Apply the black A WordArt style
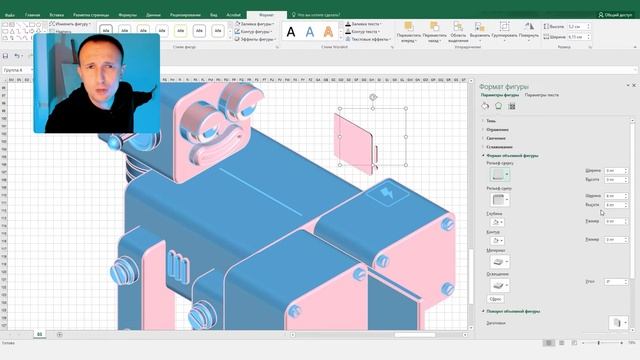 (291, 31)
